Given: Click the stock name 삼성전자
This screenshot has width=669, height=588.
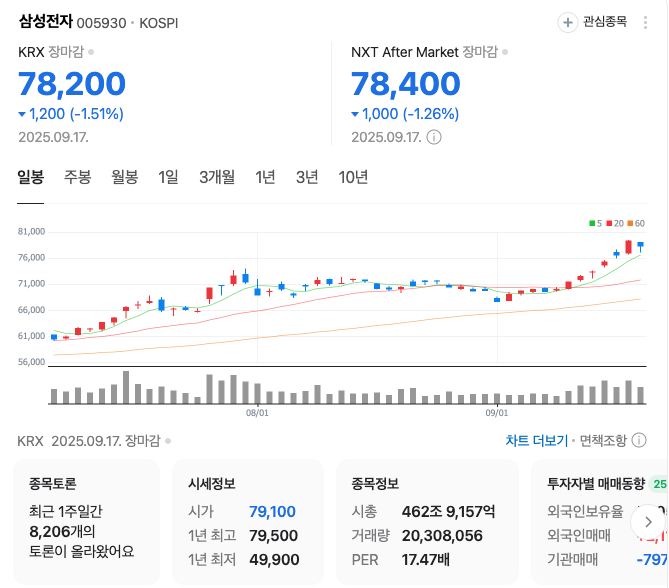Looking at the screenshot, I should [x=46, y=21].
